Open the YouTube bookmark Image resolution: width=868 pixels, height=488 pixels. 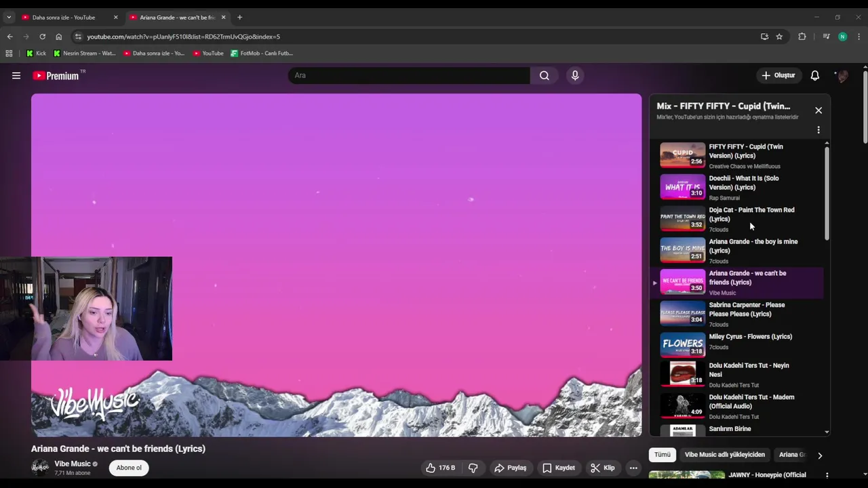coord(208,53)
